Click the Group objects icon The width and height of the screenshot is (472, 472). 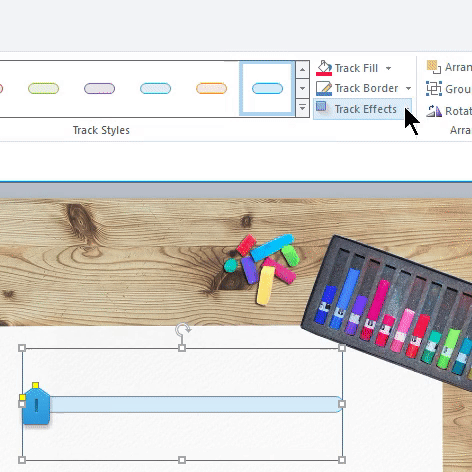coord(434,89)
